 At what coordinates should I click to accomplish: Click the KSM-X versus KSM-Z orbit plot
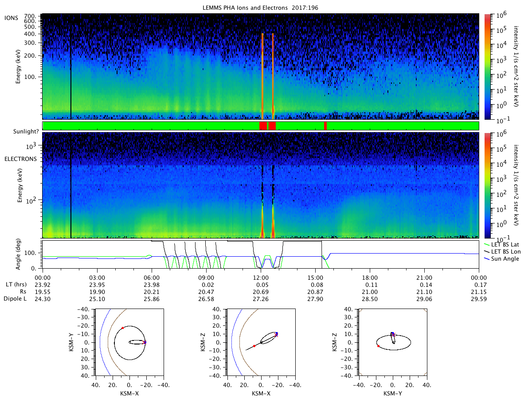(x=261, y=342)
